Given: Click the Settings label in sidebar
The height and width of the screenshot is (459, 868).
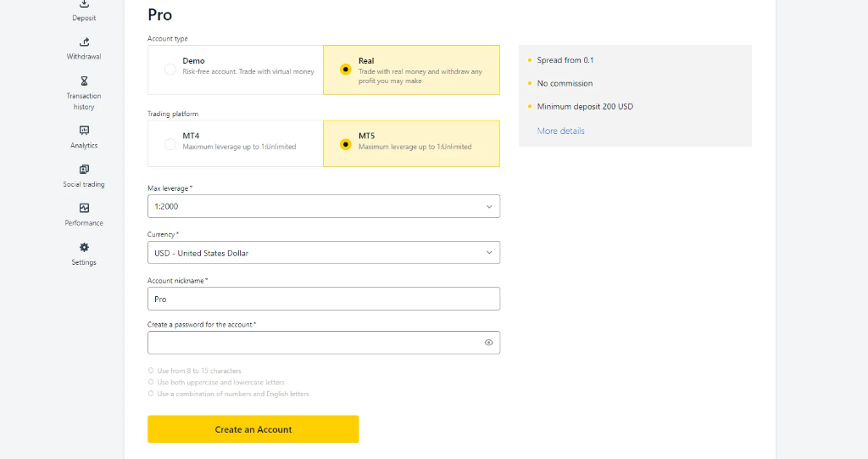Looking at the screenshot, I should tap(84, 263).
